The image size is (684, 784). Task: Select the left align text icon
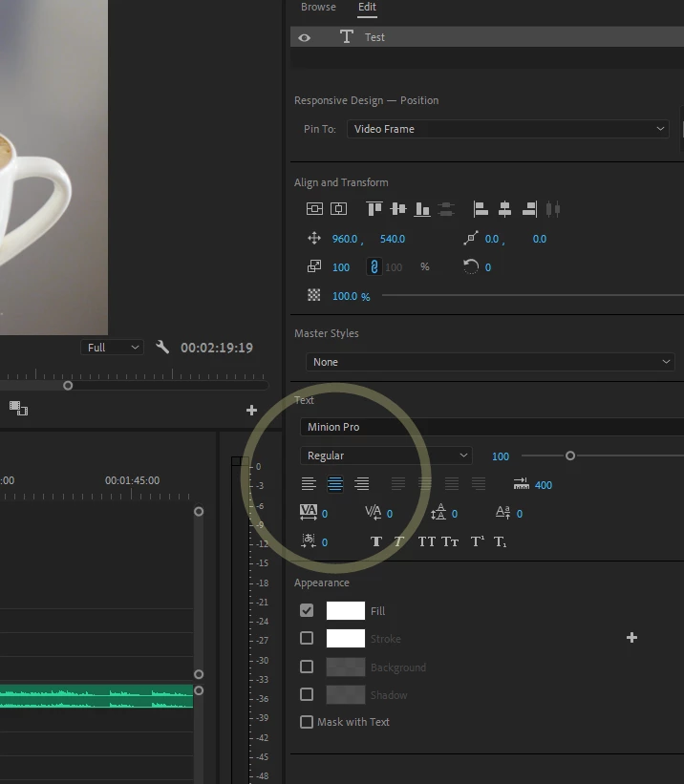point(309,484)
